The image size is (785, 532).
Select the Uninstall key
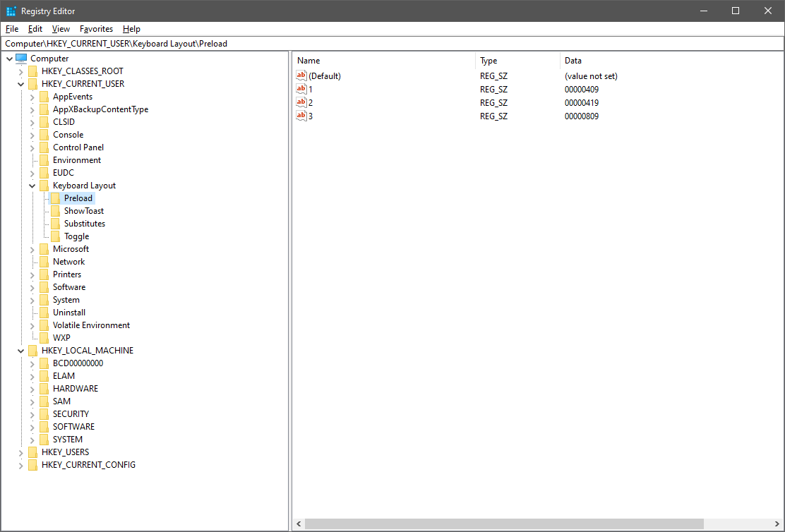tap(69, 313)
